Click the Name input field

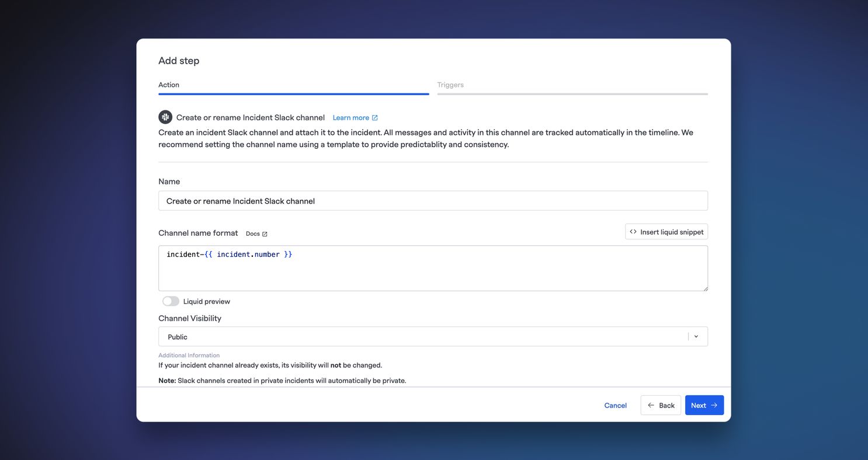pos(433,201)
